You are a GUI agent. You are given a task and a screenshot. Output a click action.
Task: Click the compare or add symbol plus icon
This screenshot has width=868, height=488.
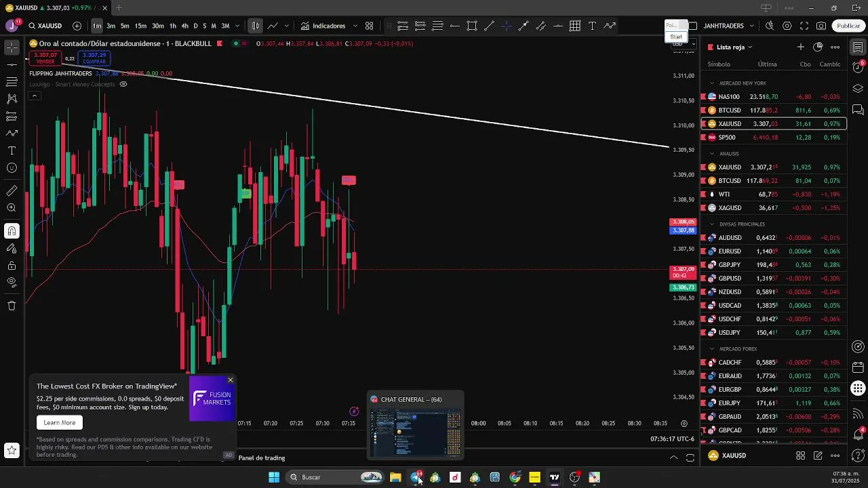(x=77, y=26)
